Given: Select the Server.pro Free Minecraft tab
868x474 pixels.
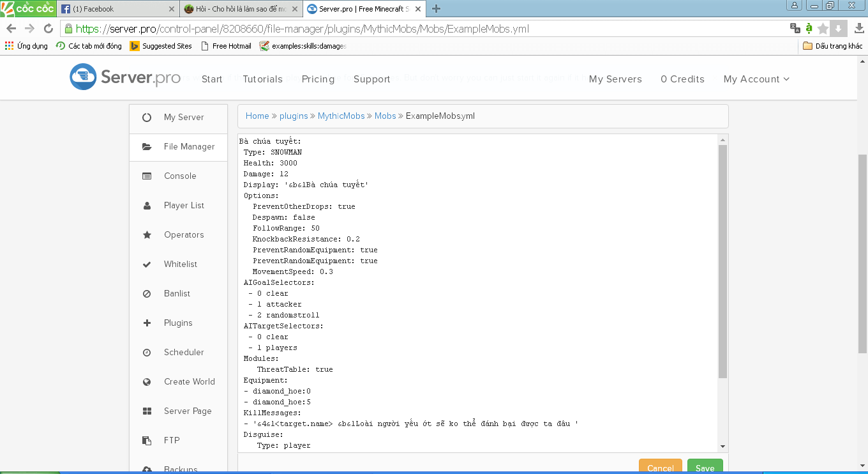Looking at the screenshot, I should coord(364,9).
